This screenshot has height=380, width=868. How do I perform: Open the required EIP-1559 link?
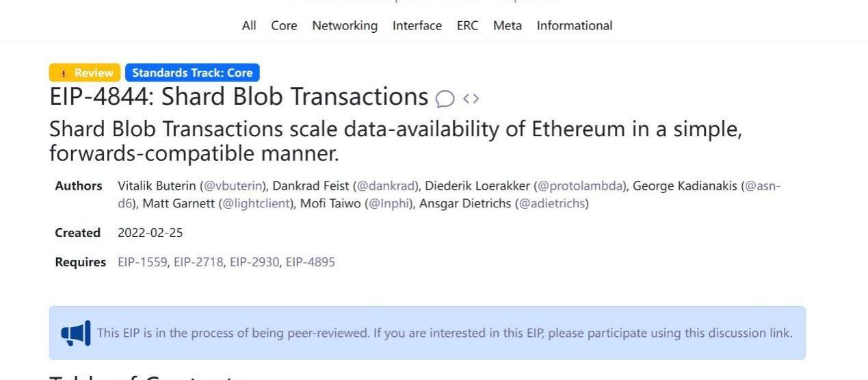click(x=143, y=262)
